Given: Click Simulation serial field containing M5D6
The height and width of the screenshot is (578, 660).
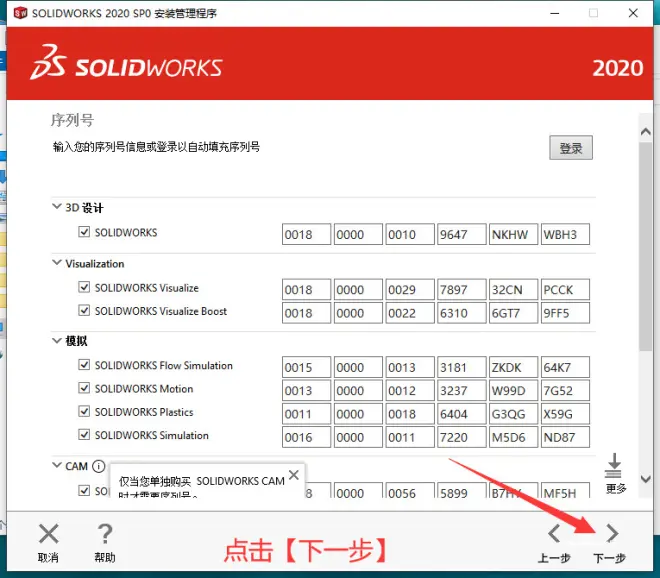Looking at the screenshot, I should tap(513, 437).
